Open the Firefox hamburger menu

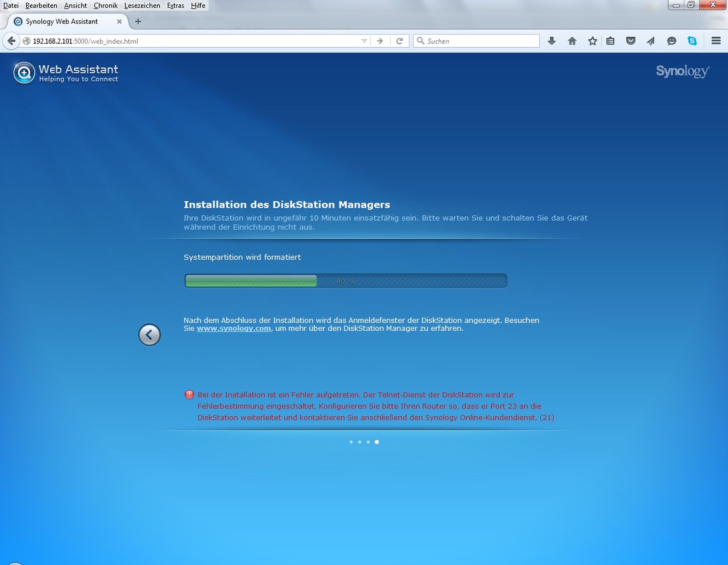click(x=716, y=41)
